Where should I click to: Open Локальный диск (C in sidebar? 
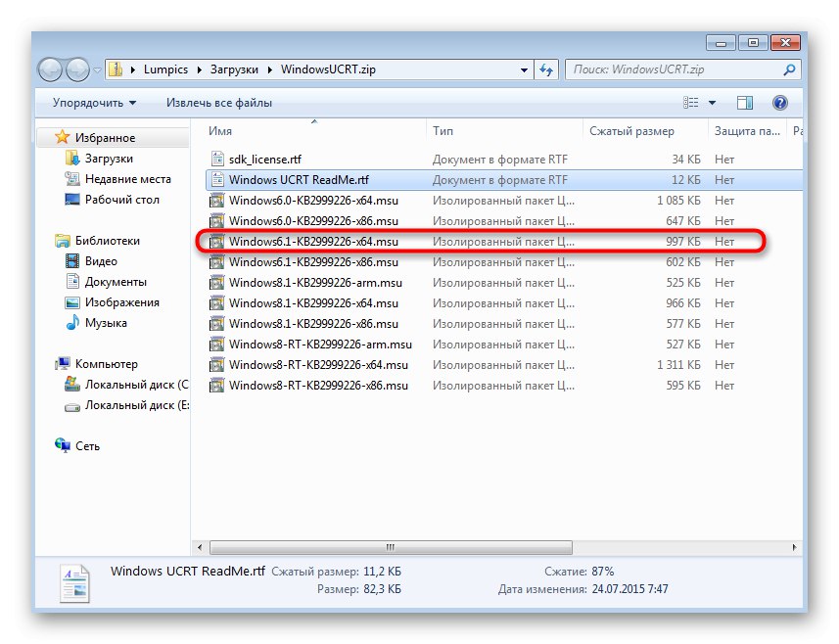pyautogui.click(x=136, y=385)
